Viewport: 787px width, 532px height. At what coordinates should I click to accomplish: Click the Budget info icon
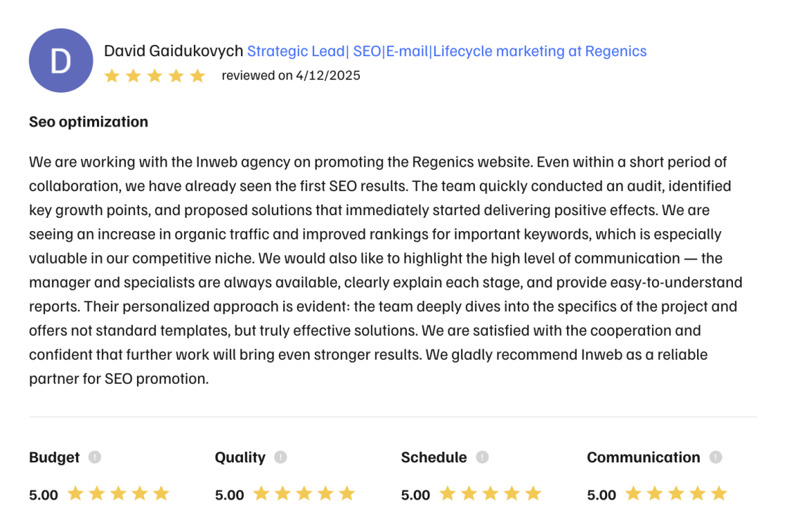(x=95, y=458)
